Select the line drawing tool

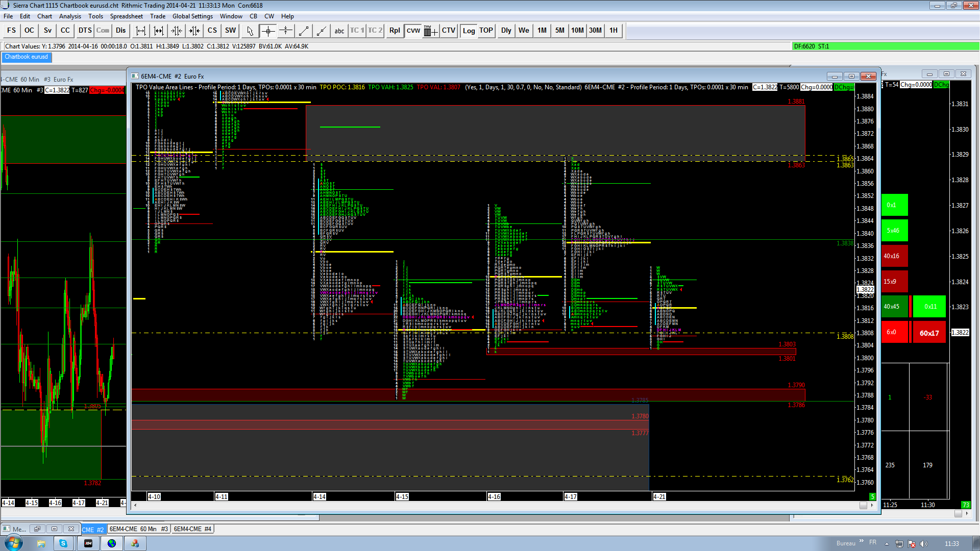[304, 31]
